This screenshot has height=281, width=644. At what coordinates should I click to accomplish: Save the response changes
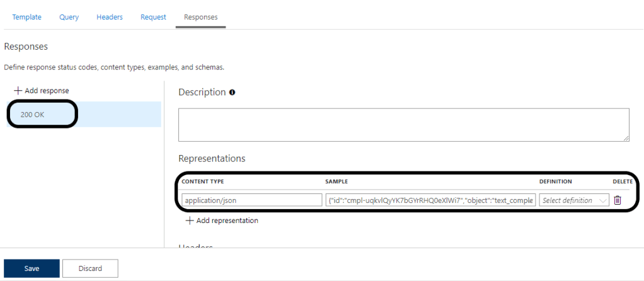[x=32, y=268]
